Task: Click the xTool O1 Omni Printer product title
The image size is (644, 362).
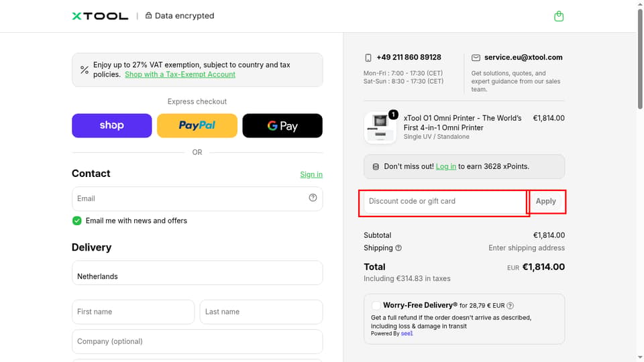Action: point(462,123)
